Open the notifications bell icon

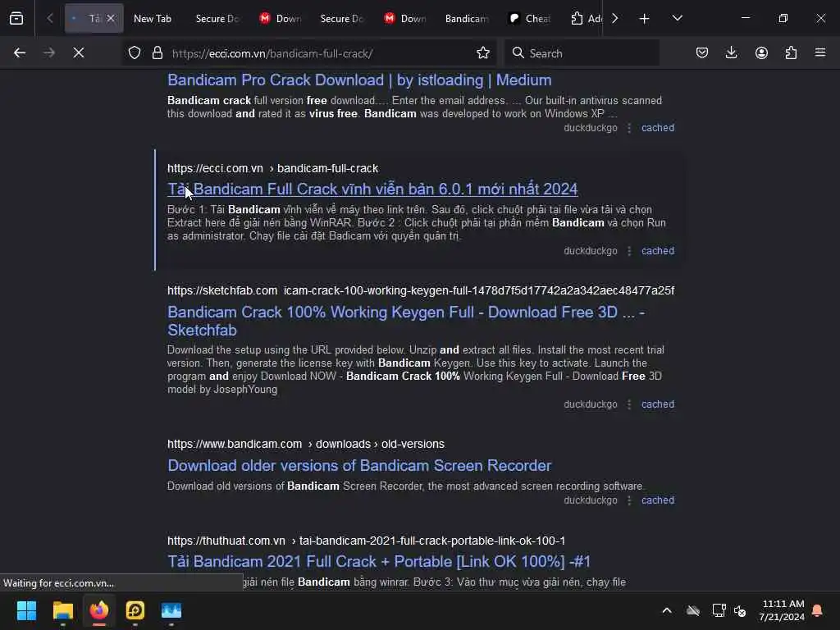[818, 610]
